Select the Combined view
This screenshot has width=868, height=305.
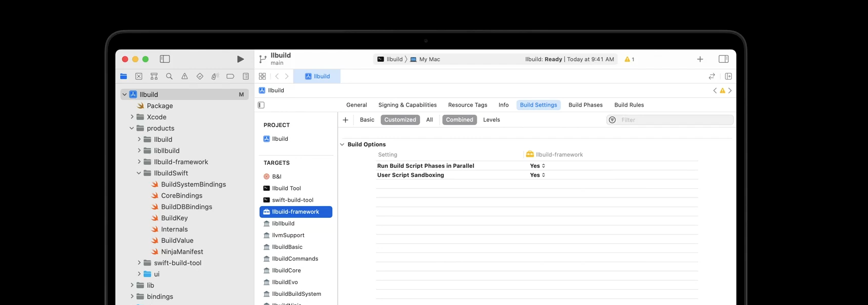[459, 120]
